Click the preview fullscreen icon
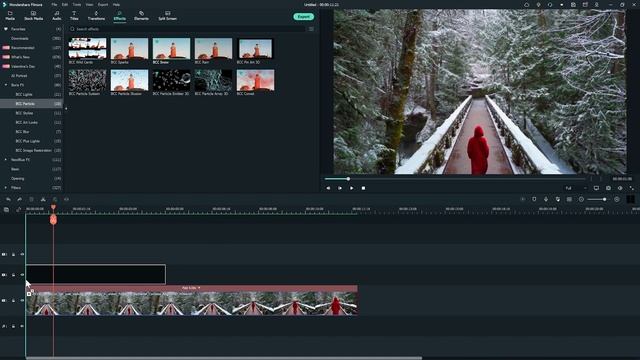The image size is (640, 360). 631,188
